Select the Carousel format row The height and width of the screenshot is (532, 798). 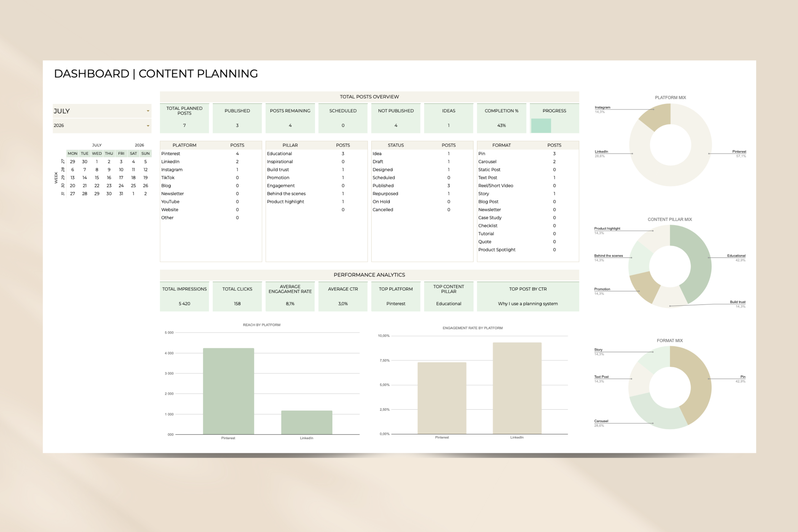pyautogui.click(x=528, y=161)
